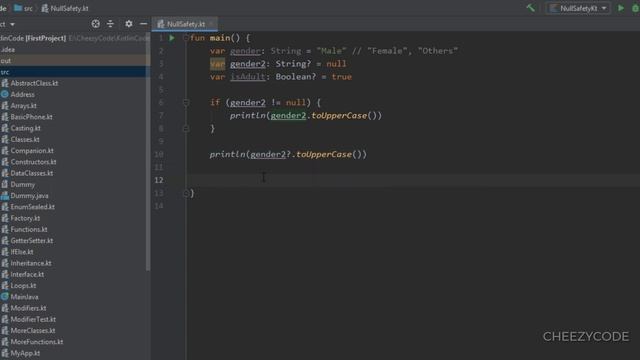Click the NullSafety.kt breadcrumb
640x360 pixels.
pyautogui.click(x=64, y=8)
